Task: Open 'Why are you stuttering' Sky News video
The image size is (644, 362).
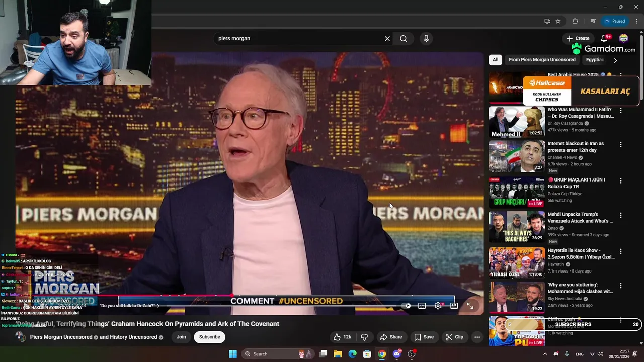Action: (580, 288)
